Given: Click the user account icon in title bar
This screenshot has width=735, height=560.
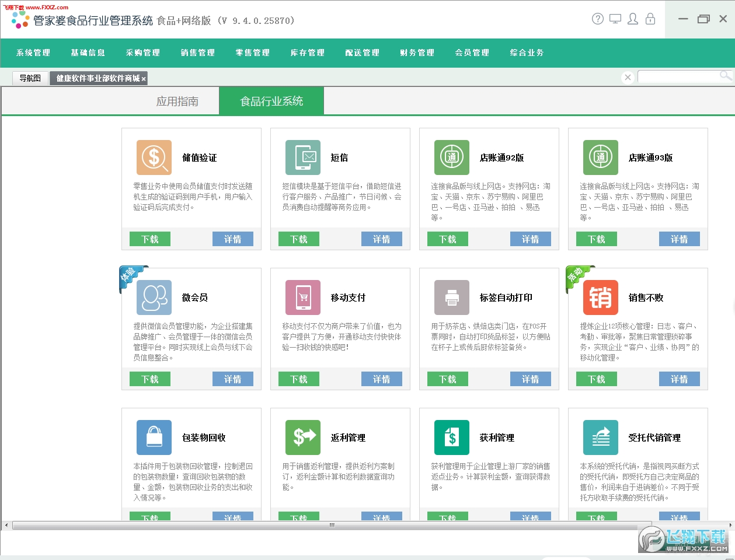Looking at the screenshot, I should (x=632, y=18).
